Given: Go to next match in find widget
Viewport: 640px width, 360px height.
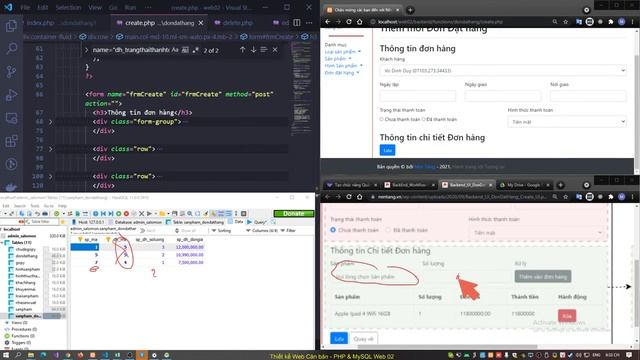Looking at the screenshot, I should click(253, 50).
